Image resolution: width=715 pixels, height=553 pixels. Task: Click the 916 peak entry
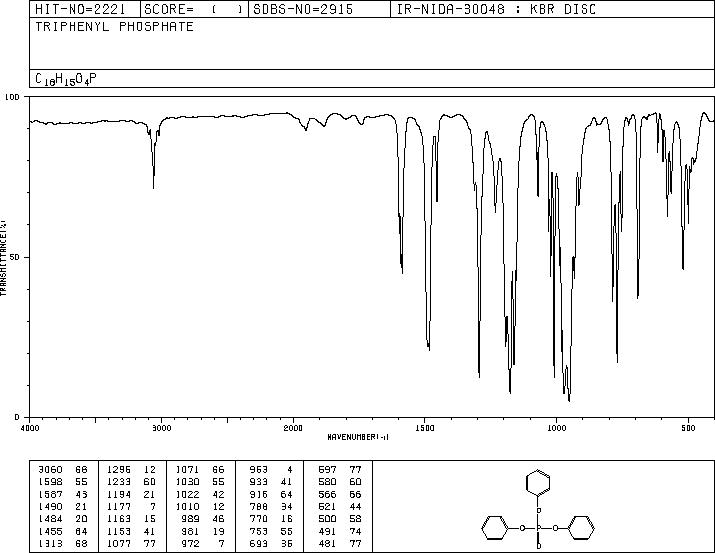pos(271,494)
